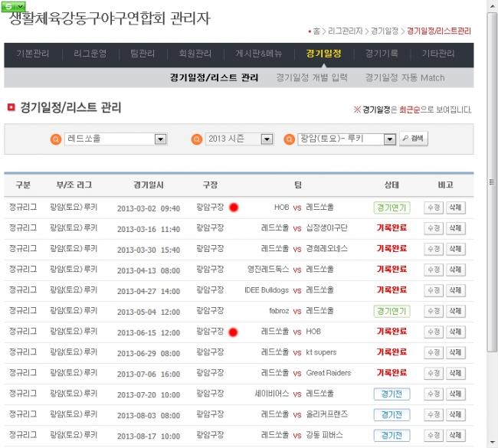Image resolution: width=498 pixels, height=448 pixels.
Task: Click 수정 for the 2013-03-02 game
Action: (434, 208)
